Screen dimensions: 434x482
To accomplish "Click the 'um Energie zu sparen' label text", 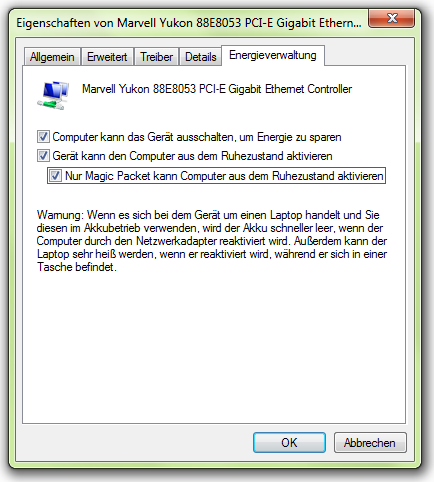I will coord(290,137).
